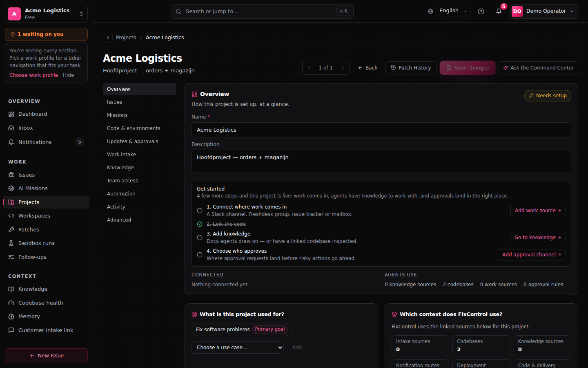Viewport: 588px width, 368px height.
Task: Open the Demo Operator account menu
Action: click(544, 11)
